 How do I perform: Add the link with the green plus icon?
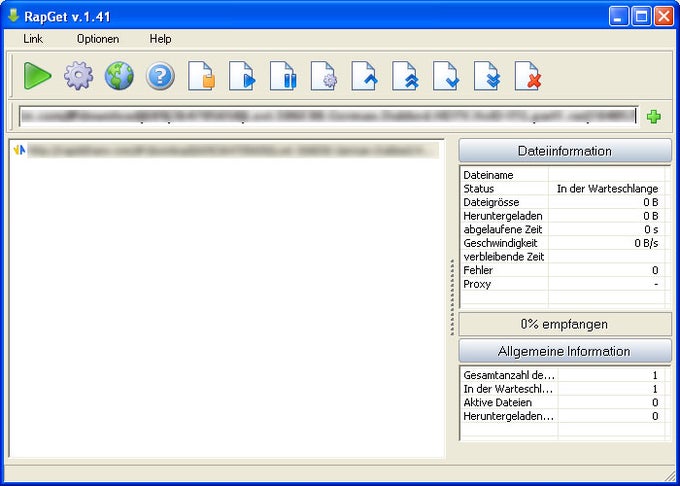[x=654, y=117]
